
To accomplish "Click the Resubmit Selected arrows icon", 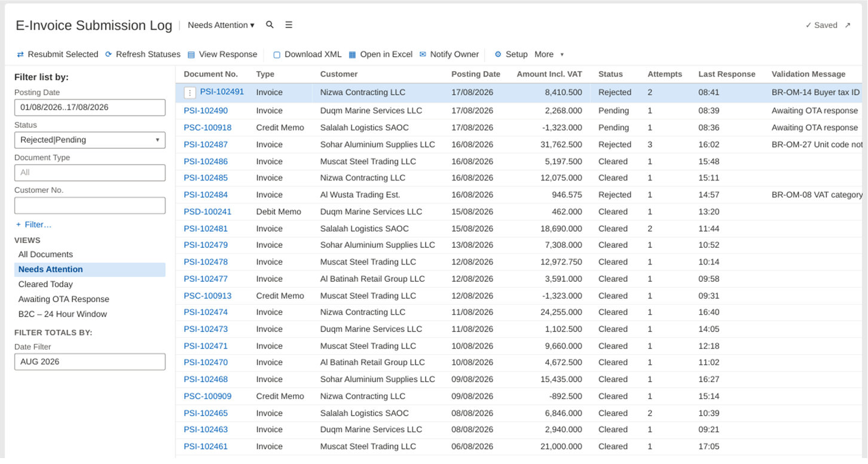I will [x=20, y=54].
